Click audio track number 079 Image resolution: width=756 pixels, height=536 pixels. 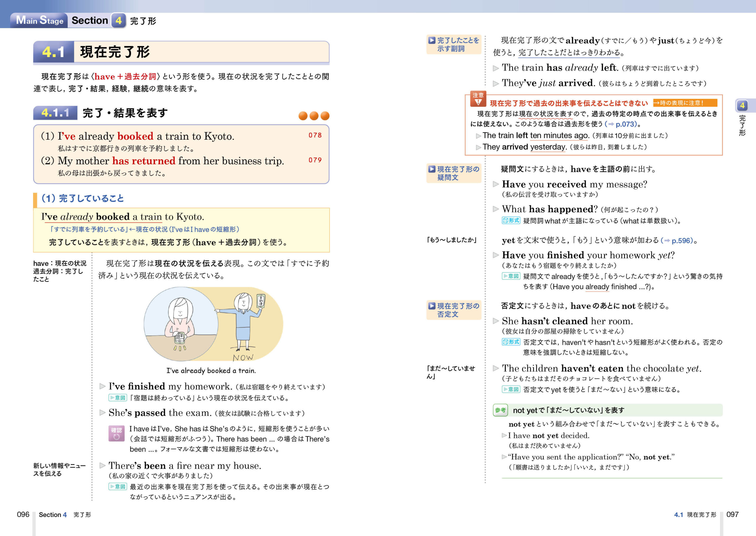point(315,160)
